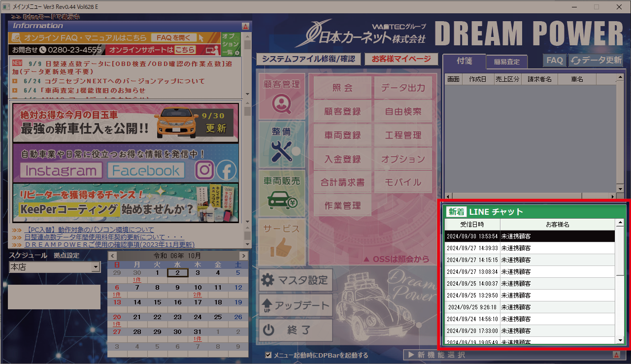Go to next month in calendar

click(243, 256)
